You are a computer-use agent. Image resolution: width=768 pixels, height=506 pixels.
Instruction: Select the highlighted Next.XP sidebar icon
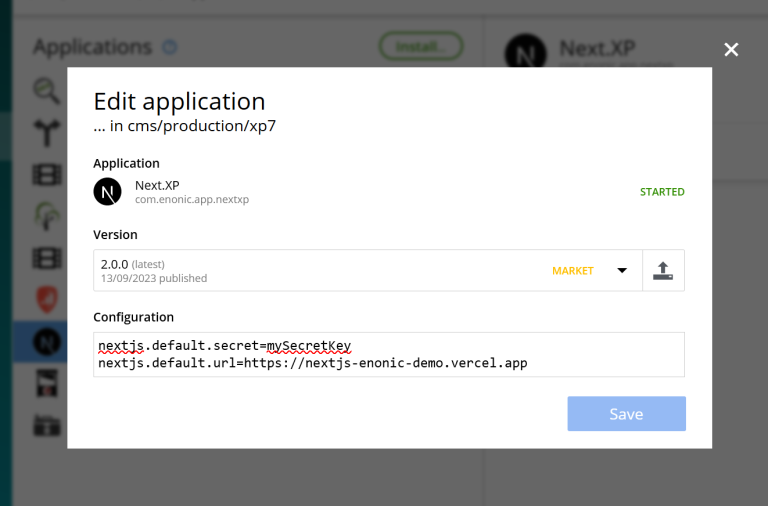47,341
